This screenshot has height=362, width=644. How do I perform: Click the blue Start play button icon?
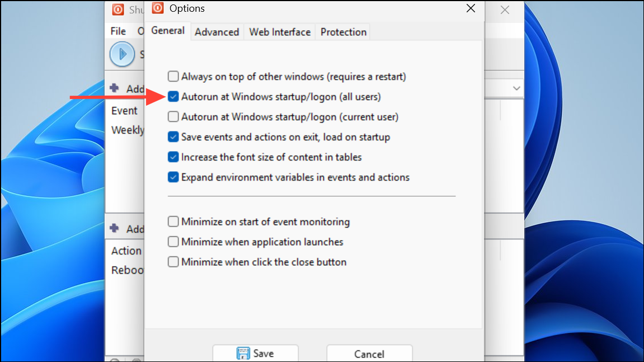click(122, 54)
